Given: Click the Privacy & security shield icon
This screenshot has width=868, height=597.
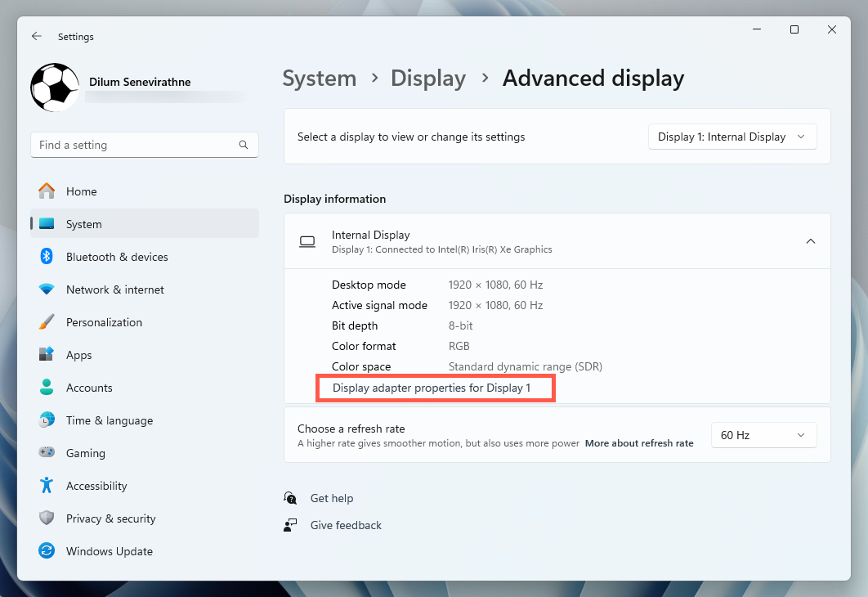Looking at the screenshot, I should [47, 518].
